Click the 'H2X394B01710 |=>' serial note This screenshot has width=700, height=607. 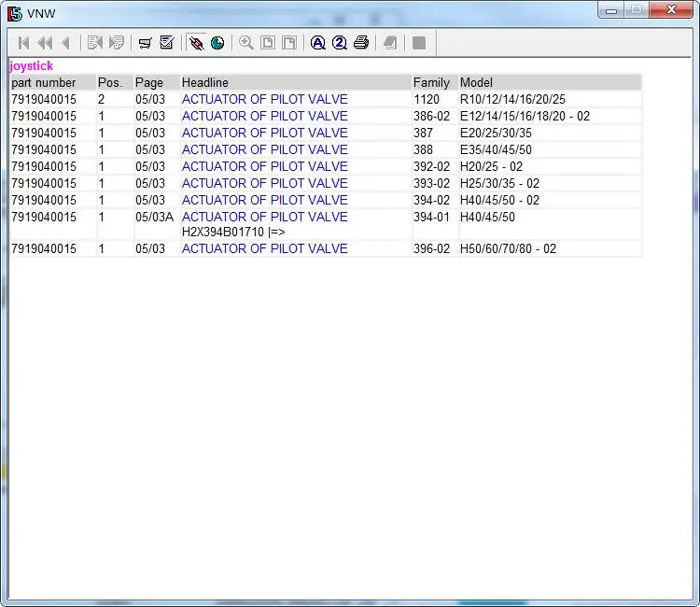pyautogui.click(x=233, y=233)
